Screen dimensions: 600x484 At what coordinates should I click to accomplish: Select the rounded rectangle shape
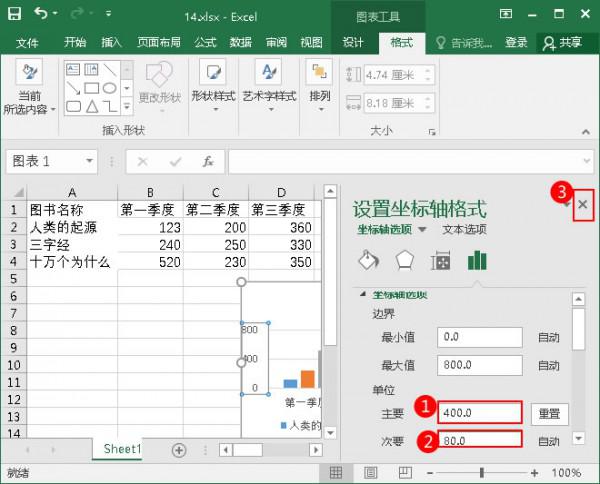click(73, 106)
